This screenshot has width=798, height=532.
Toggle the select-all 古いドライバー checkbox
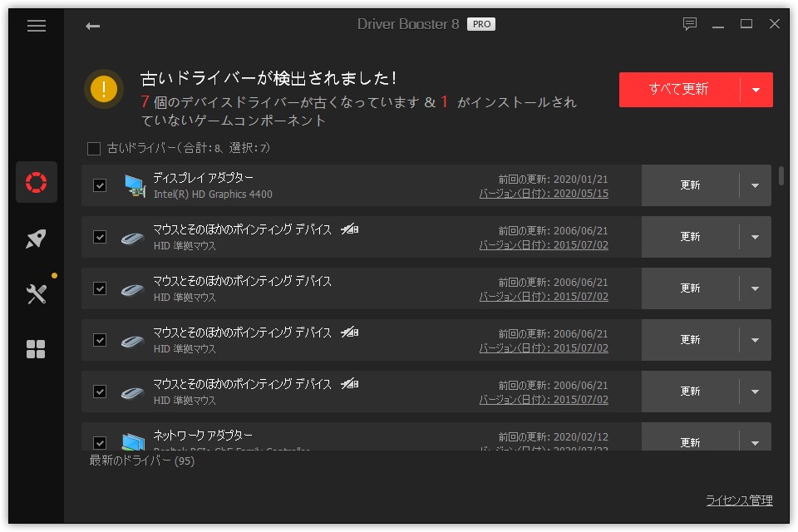94,149
